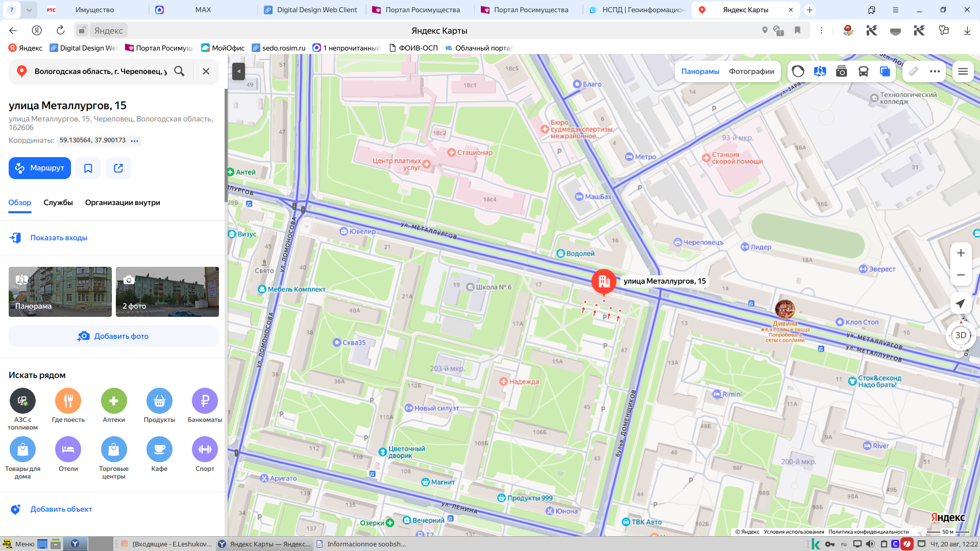Enable the Фотографии map mode

point(751,71)
